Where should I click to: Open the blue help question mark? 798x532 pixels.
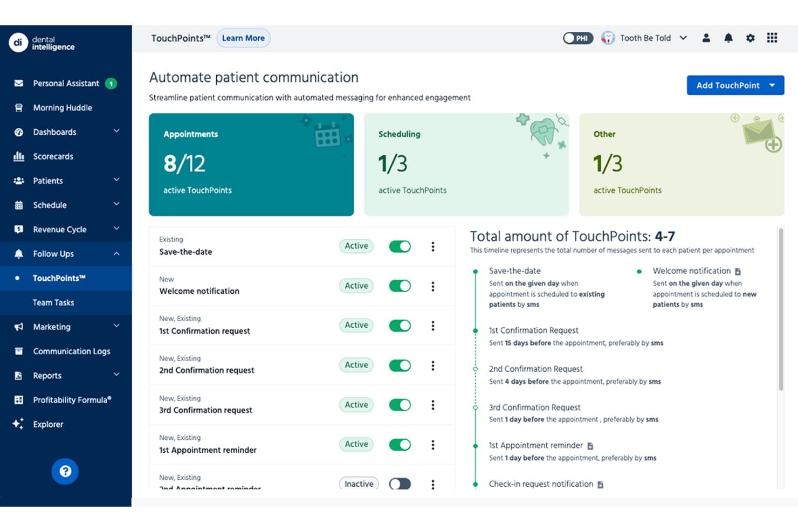65,471
